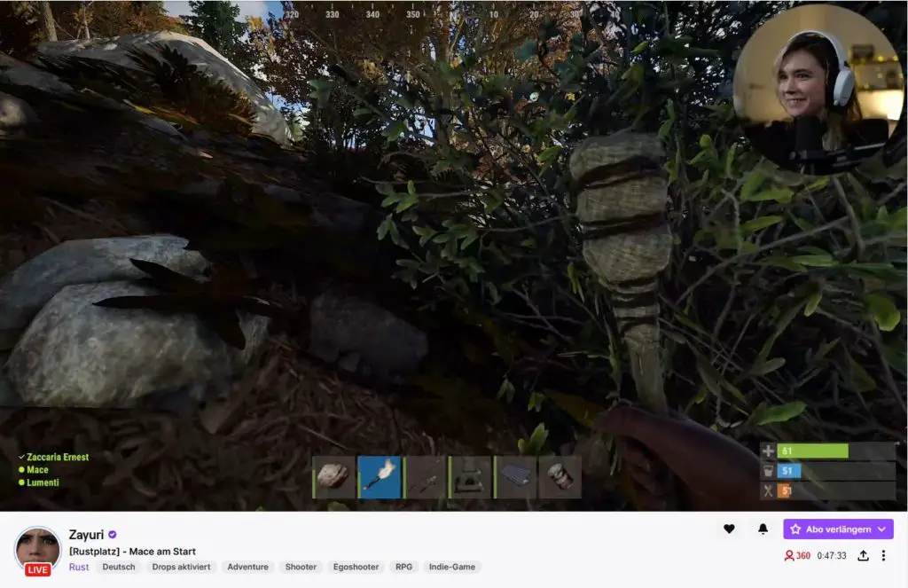Click team member Lumenti
The height and width of the screenshot is (588, 908).
(x=38, y=482)
